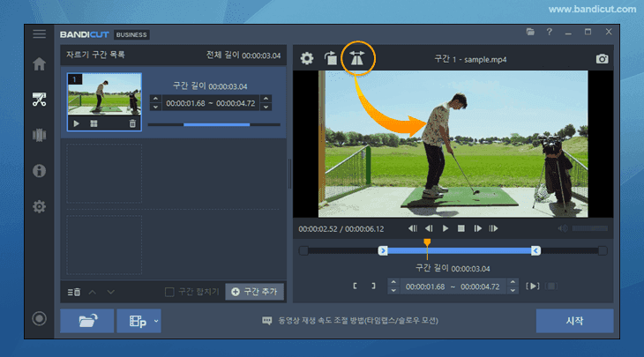Select the Cut mode scissors icon
Screen dimensions: 644x357
point(40,100)
